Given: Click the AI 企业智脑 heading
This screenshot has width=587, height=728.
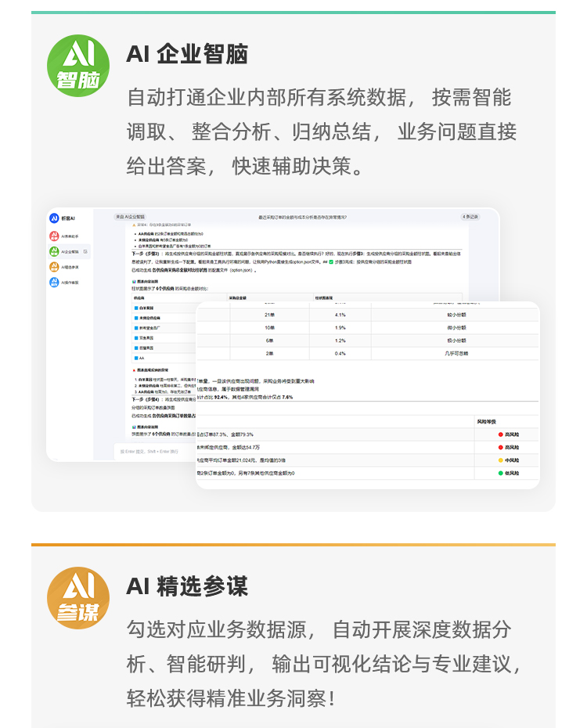Looking at the screenshot, I should (x=187, y=54).
